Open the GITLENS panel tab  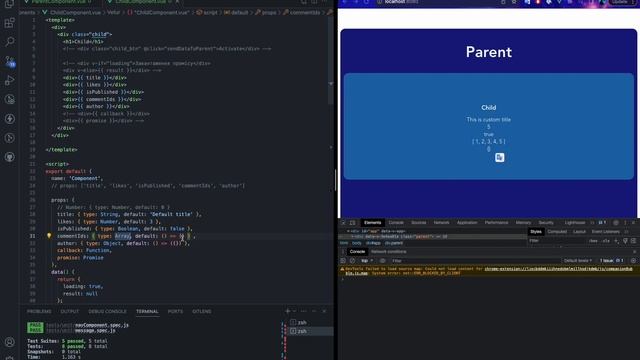coord(202,311)
